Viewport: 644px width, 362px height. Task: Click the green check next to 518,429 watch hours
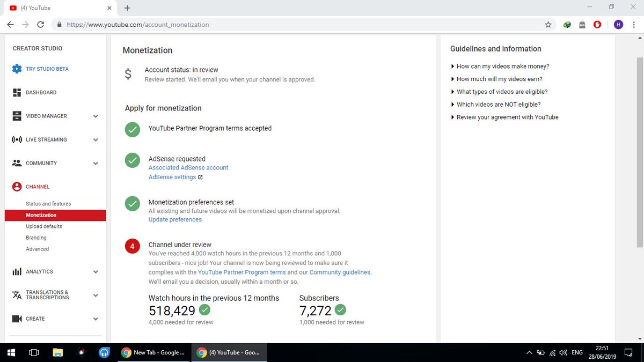pos(204,309)
